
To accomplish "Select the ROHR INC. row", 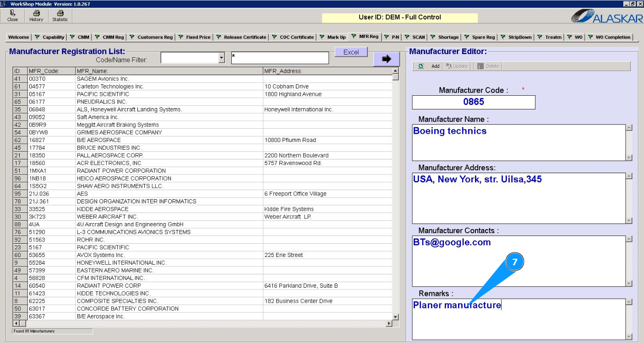I will 202,240.
